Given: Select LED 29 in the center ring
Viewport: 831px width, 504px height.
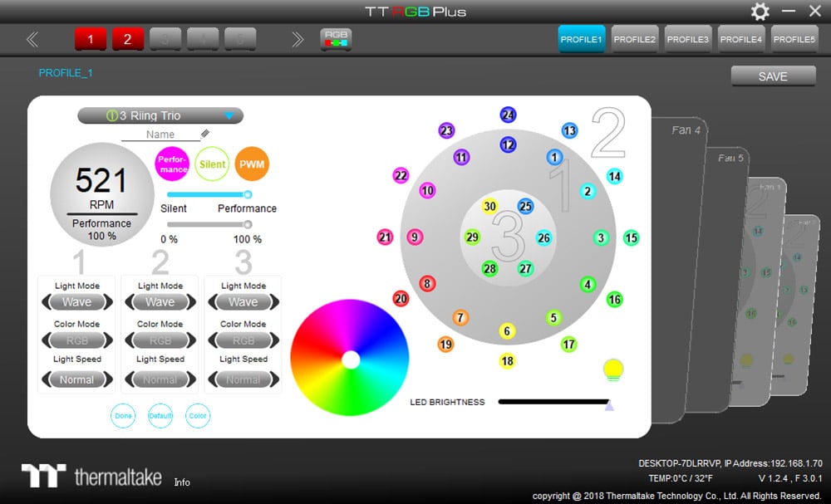Looking at the screenshot, I should [472, 237].
